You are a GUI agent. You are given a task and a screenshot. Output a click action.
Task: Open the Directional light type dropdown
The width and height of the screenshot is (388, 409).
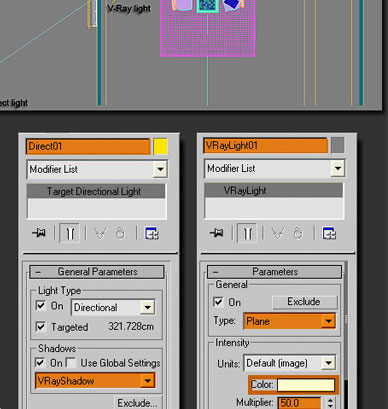click(x=148, y=307)
